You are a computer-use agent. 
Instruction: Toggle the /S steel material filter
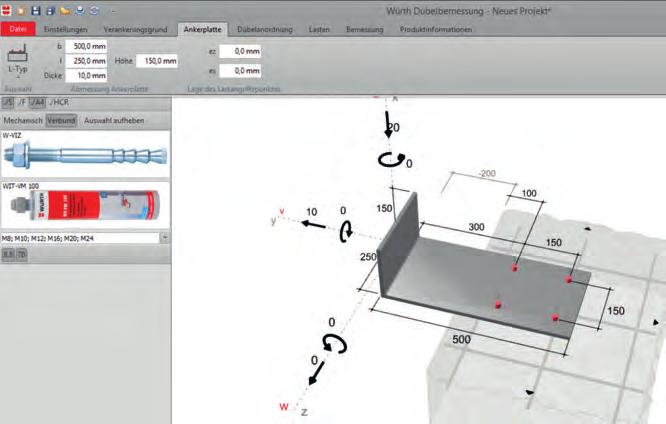click(8, 102)
